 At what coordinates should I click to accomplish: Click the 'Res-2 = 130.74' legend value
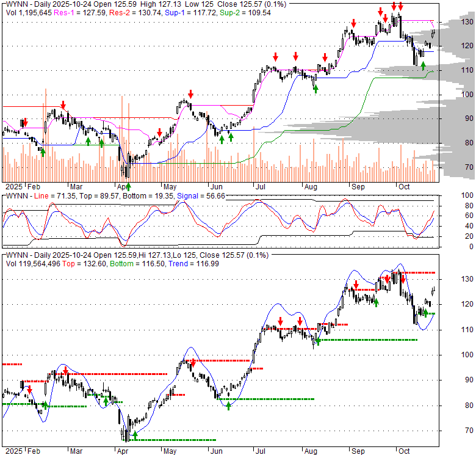coord(135,13)
